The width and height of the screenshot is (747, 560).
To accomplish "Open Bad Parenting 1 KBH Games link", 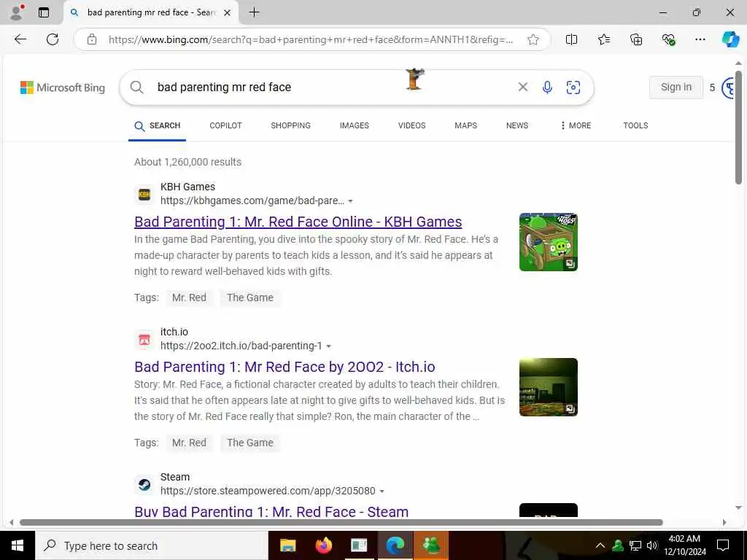I will [x=298, y=222].
